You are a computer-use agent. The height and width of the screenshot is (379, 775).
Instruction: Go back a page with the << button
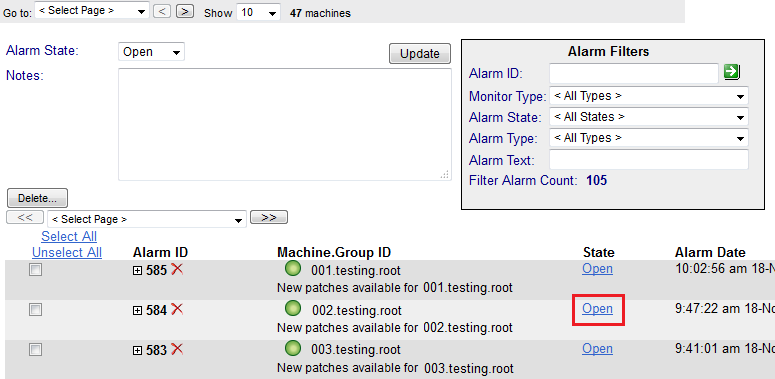point(25,217)
